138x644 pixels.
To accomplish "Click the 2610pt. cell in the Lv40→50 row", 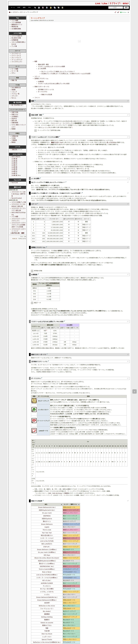I will pyautogui.click(x=55, y=345).
